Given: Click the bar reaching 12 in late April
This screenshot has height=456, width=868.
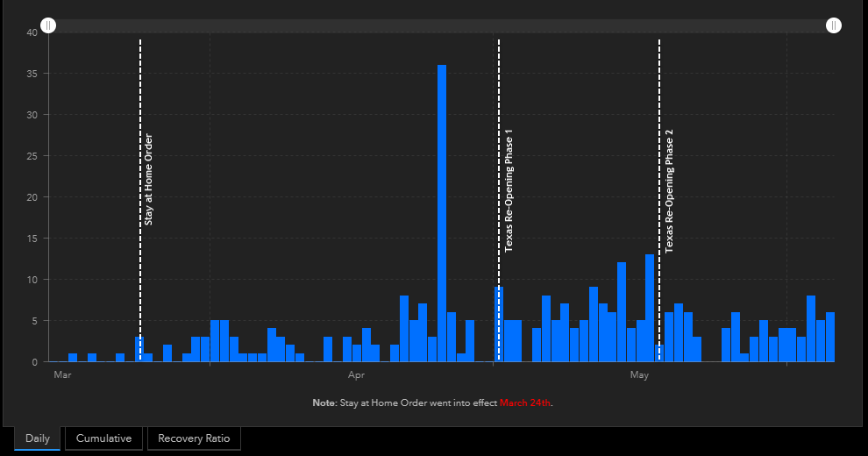Looking at the screenshot, I should 622,312.
